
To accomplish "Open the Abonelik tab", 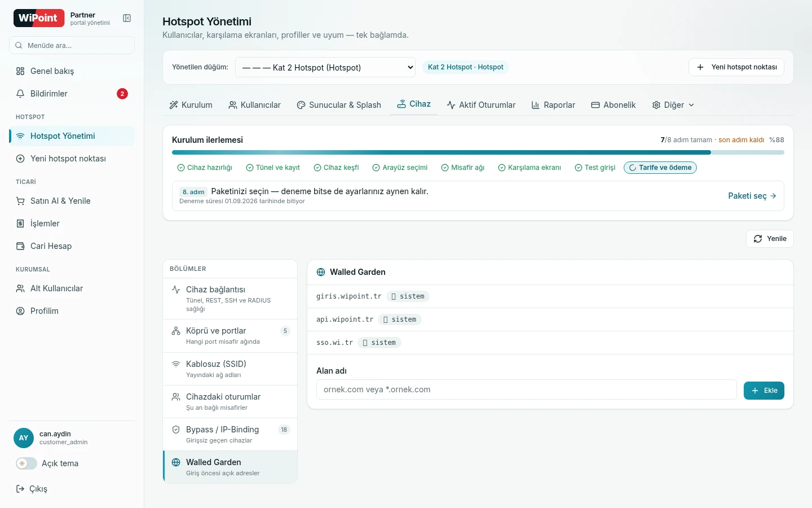I will (614, 105).
